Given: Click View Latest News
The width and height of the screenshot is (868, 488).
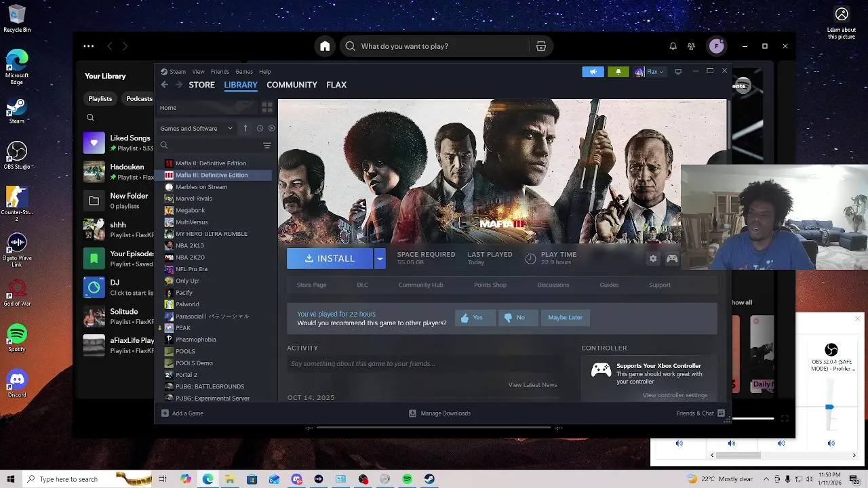Looking at the screenshot, I should pyautogui.click(x=532, y=385).
